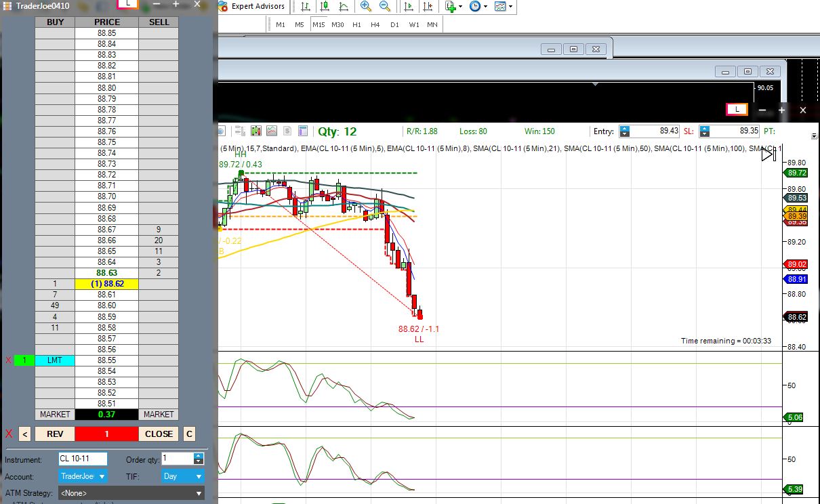Select the M1 timeframe
Screen dimensions: 820x504
point(281,24)
